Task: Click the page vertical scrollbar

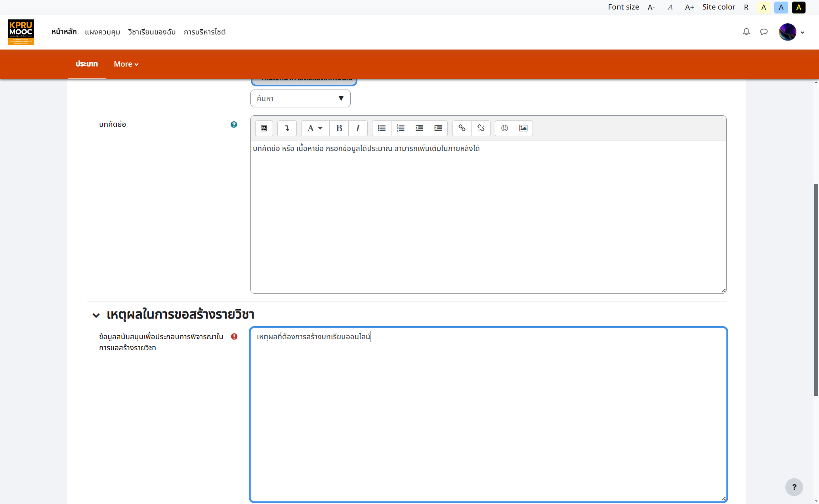Action: (816, 289)
